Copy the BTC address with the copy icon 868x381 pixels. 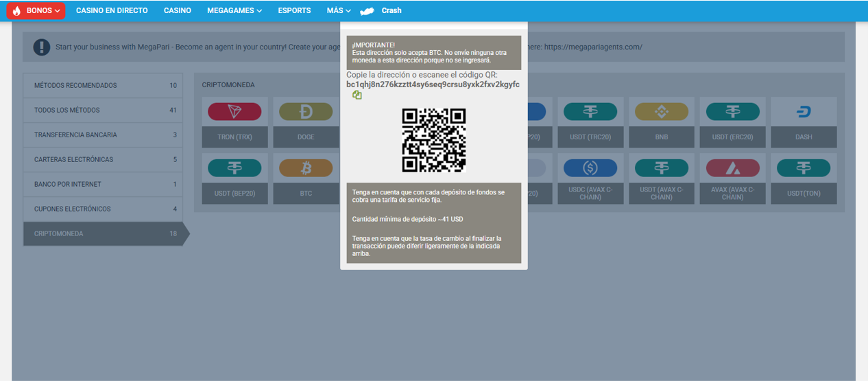click(x=357, y=95)
